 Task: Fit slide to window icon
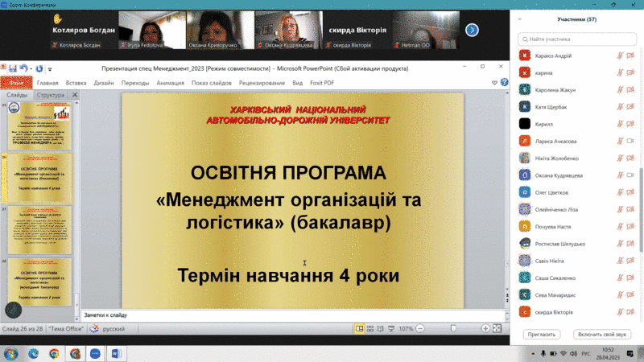[x=498, y=328]
